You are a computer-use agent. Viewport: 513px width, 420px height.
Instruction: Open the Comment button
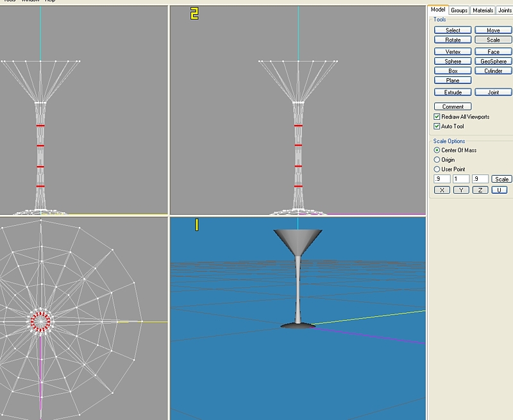453,106
